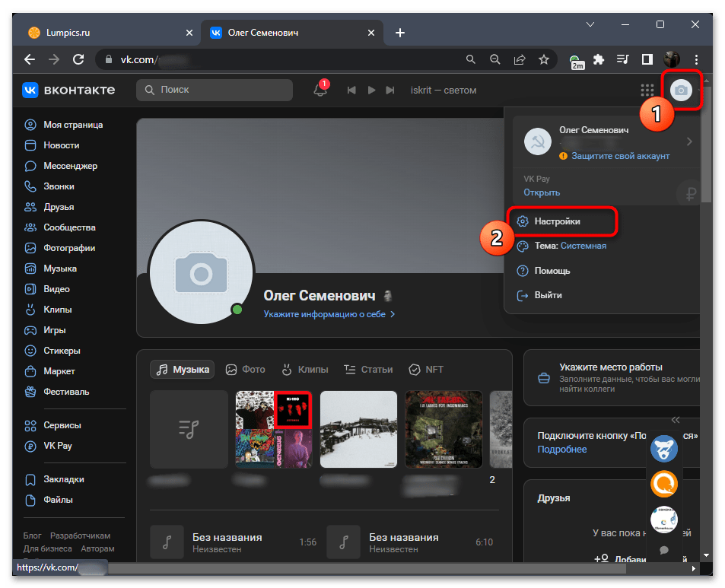Change the Тема: Системная option
This screenshot has width=725, height=588.
coord(561,246)
